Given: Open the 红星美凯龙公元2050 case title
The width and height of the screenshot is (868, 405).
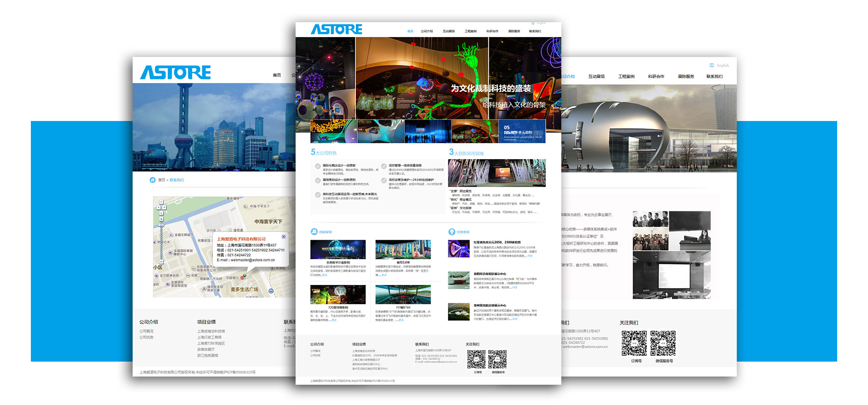Looking at the screenshot, I should coord(497,243).
